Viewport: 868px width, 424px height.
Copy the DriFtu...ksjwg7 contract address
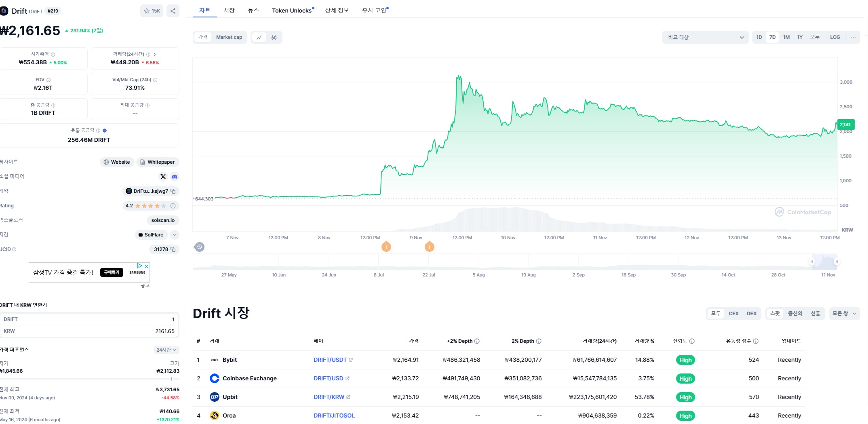coord(173,191)
